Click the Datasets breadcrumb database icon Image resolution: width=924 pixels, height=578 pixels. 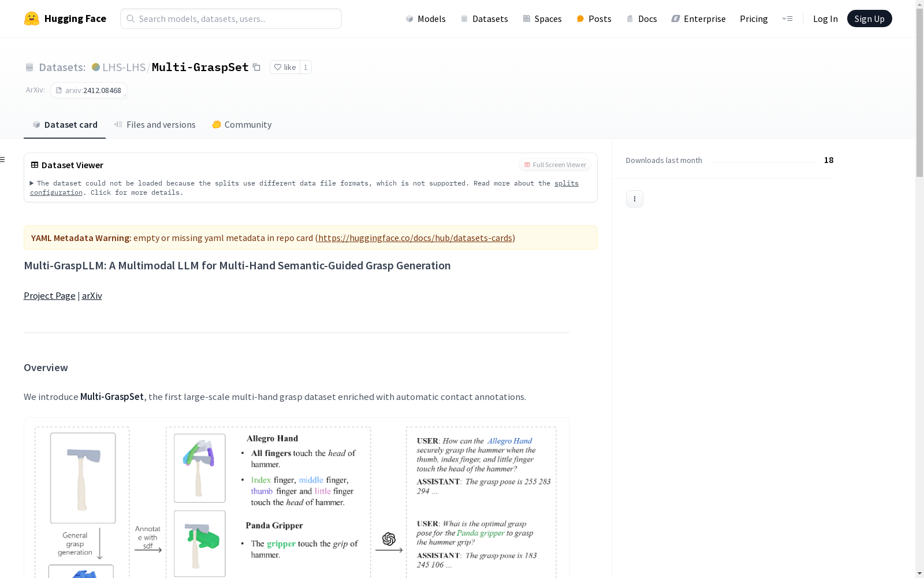29,67
